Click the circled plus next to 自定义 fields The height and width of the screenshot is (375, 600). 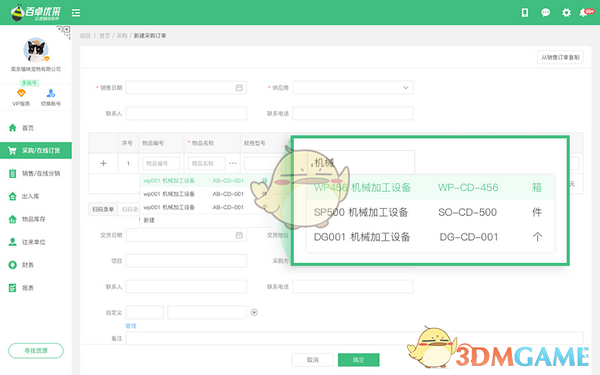tap(254, 312)
